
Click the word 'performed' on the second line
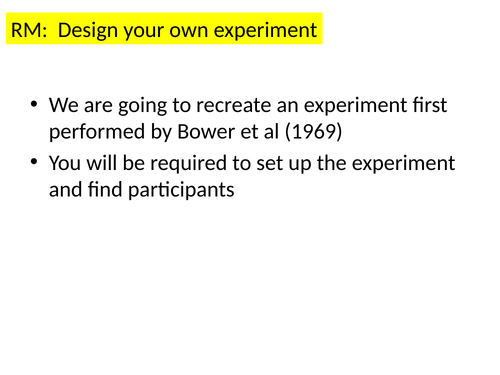(x=98, y=132)
